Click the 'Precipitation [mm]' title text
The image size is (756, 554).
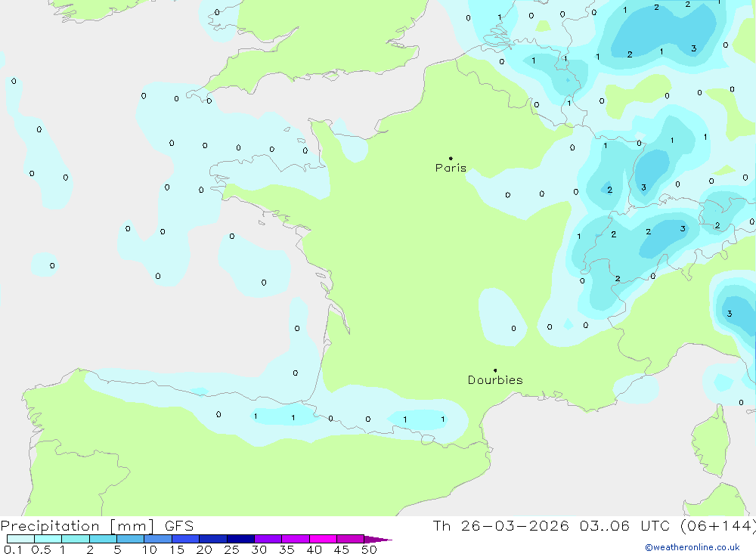pyautogui.click(x=77, y=526)
